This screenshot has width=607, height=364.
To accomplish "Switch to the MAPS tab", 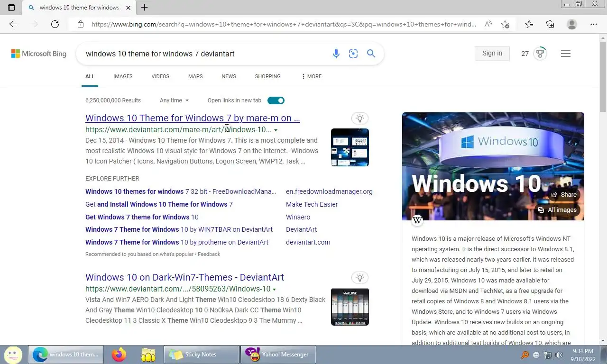I will coord(195,76).
